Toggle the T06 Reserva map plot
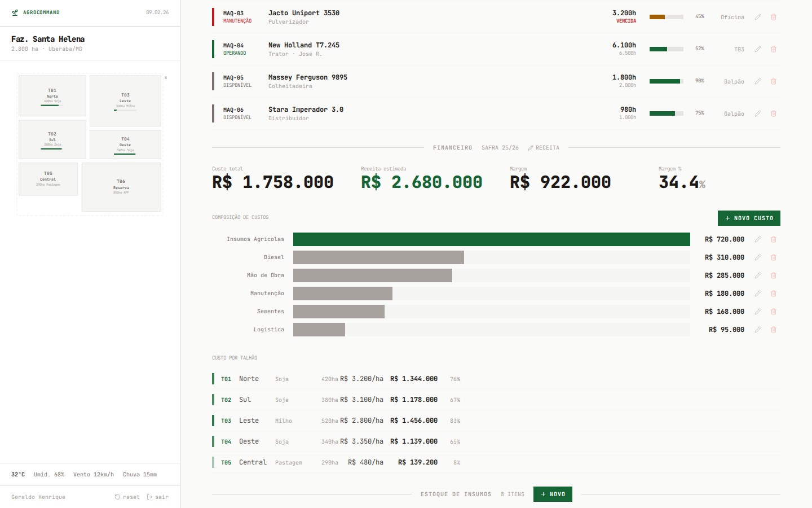812x508 pixels. [x=121, y=187]
